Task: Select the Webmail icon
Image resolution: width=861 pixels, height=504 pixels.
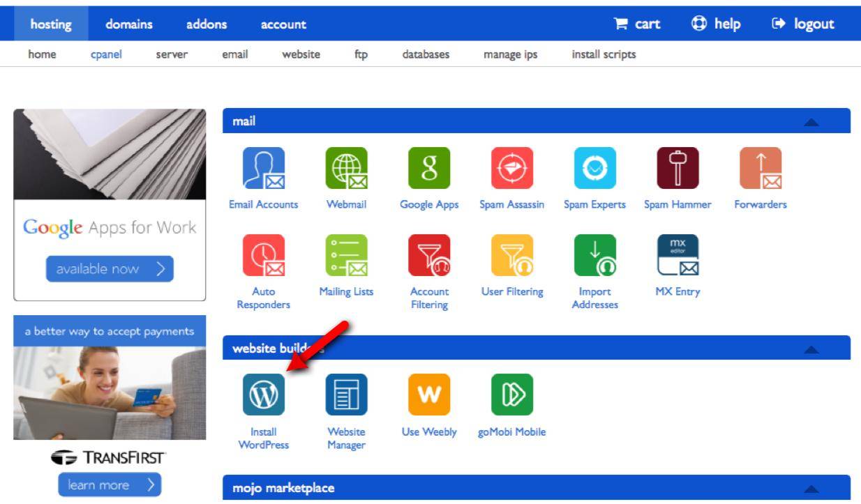Action: pyautogui.click(x=346, y=167)
